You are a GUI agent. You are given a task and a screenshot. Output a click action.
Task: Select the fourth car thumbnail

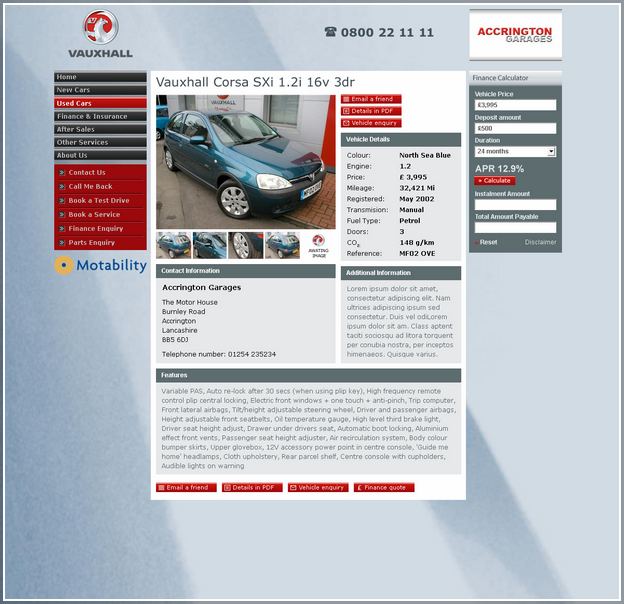(x=283, y=245)
